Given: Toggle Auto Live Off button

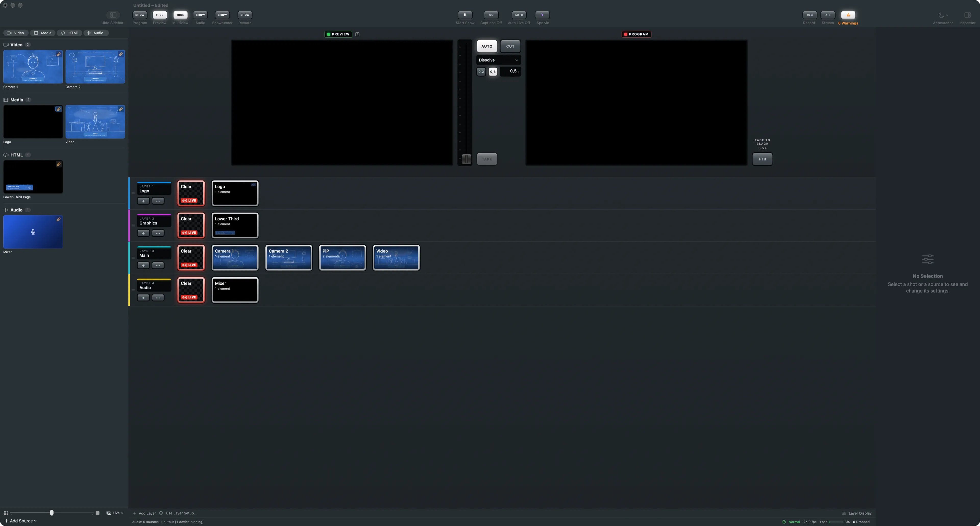Looking at the screenshot, I should point(519,15).
